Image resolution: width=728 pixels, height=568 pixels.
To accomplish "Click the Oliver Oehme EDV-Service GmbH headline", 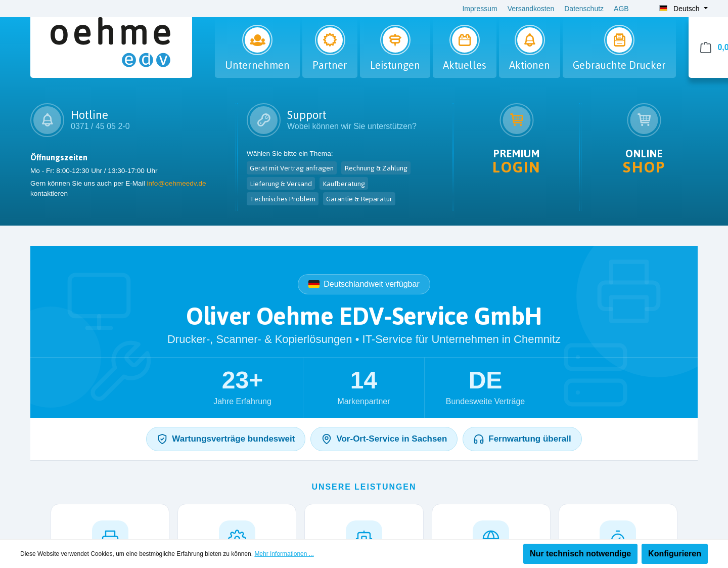I will pyautogui.click(x=364, y=317).
